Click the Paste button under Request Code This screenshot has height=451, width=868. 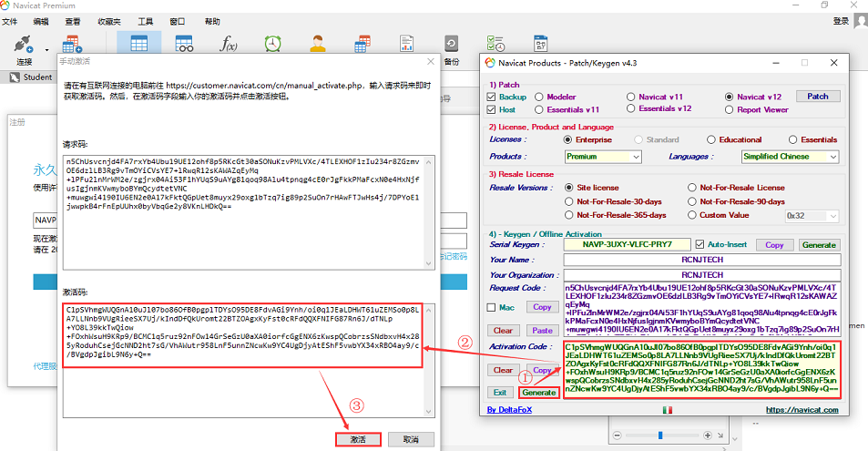pyautogui.click(x=542, y=330)
